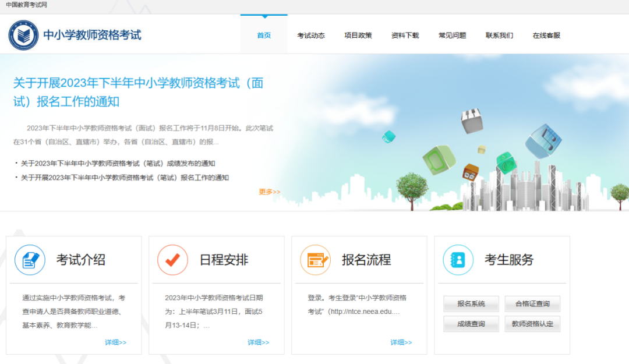
Task: Click 详细>> under 日程安排
Action: (x=258, y=342)
